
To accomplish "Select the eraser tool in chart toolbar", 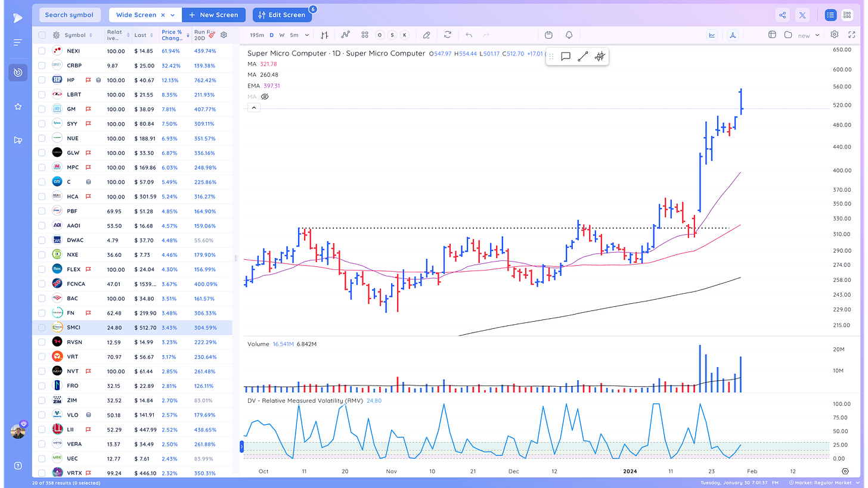I will 427,35.
